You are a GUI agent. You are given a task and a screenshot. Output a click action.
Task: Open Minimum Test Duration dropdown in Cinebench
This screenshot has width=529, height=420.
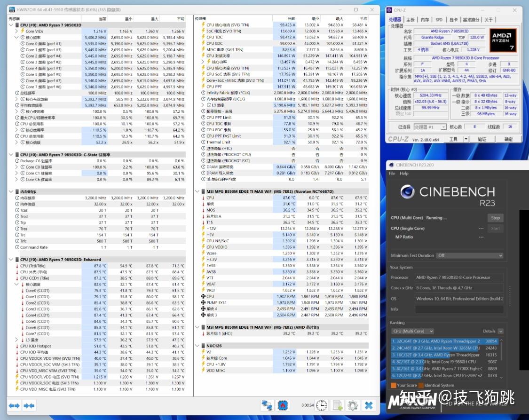[470, 255]
